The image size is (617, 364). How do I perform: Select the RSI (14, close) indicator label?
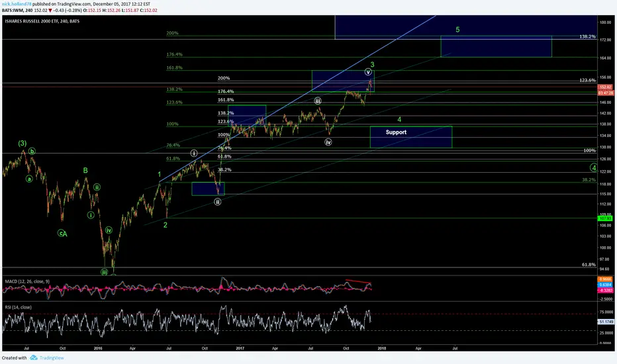[18, 307]
